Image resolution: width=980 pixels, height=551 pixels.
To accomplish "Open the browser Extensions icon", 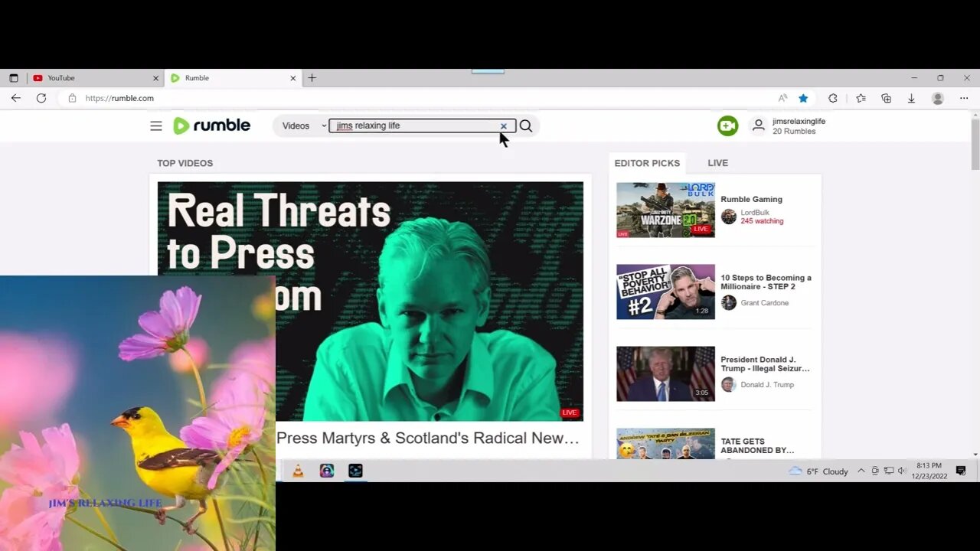I will click(833, 98).
